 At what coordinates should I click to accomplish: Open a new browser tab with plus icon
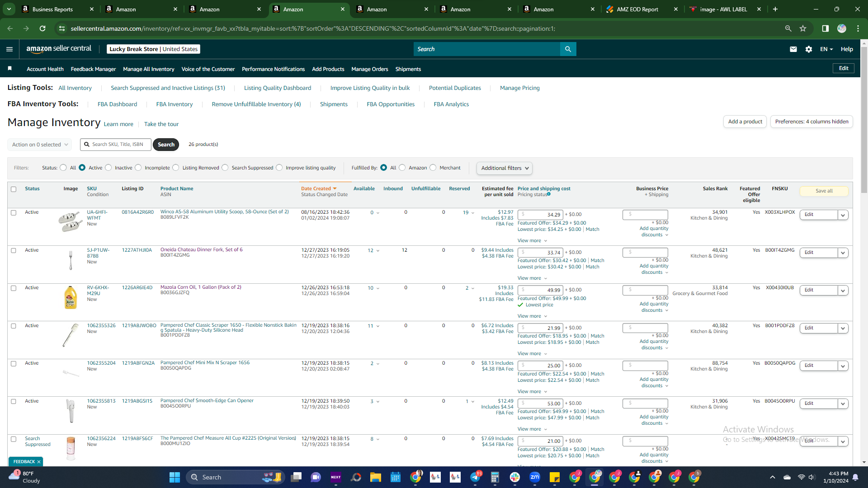point(775,9)
